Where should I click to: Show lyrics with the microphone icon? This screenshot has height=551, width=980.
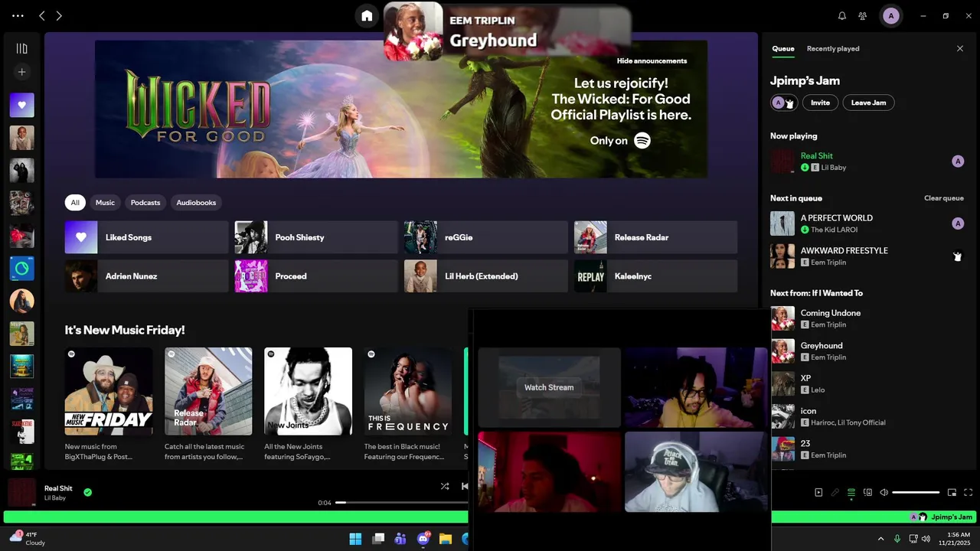click(x=835, y=493)
